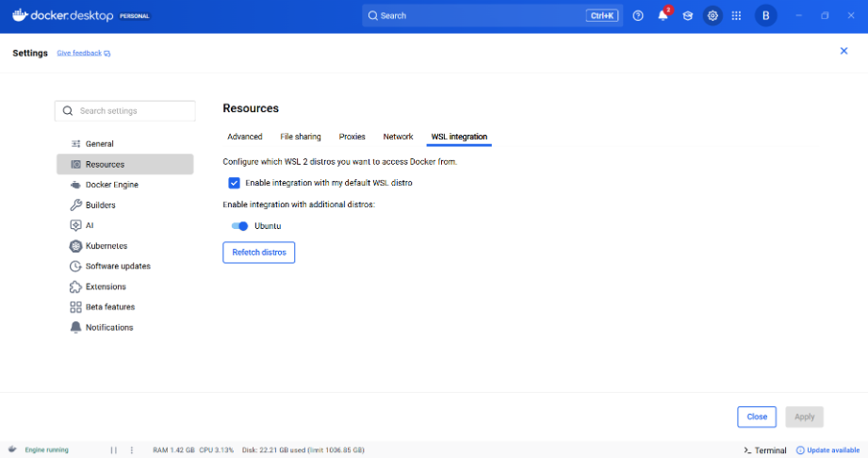Viewport: 868px width, 458px height.
Task: Click the search magnifier in settings search
Action: [68, 111]
